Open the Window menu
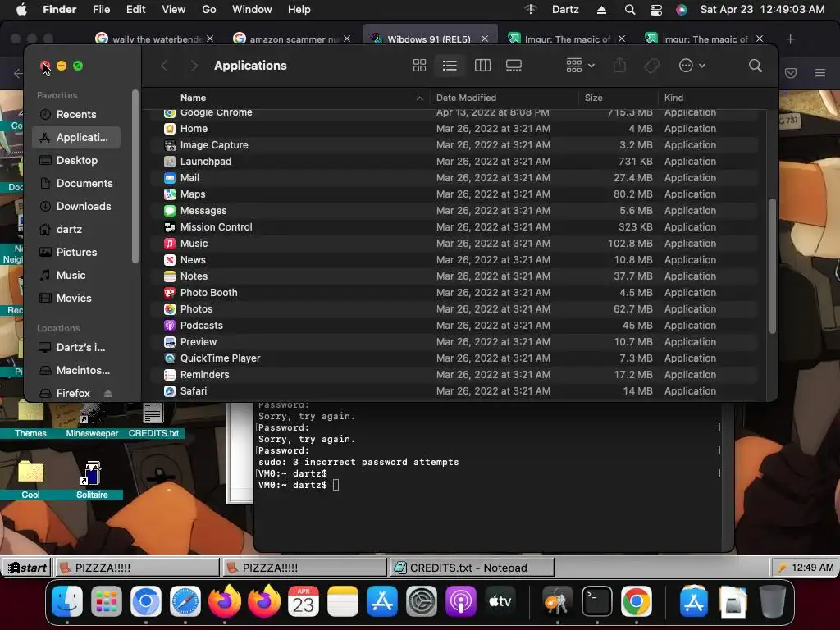 tap(252, 10)
